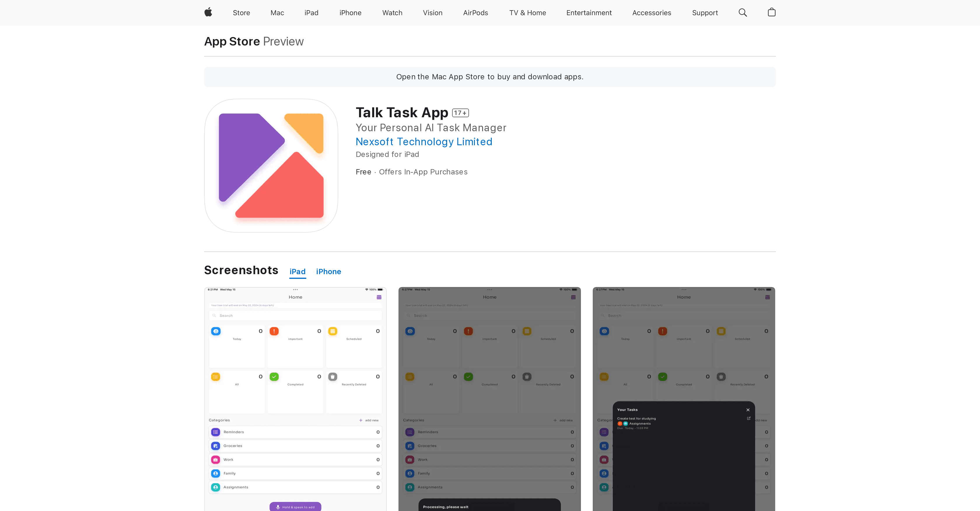980x511 pixels.
Task: Click the Recently Deleted trash icon
Action: [x=332, y=377]
